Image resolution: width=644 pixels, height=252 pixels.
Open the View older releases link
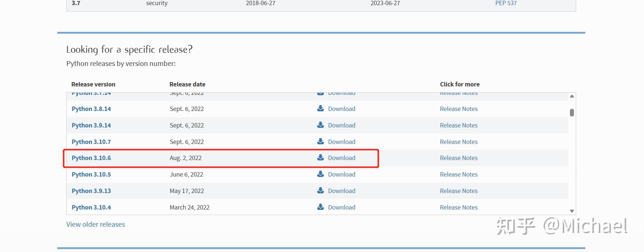pos(96,224)
